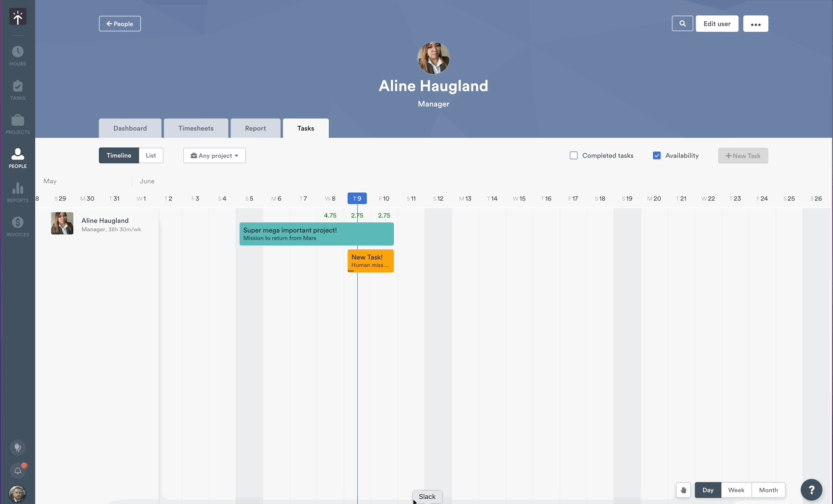This screenshot has width=833, height=504.
Task: Select the hand pan tool
Action: [683, 490]
